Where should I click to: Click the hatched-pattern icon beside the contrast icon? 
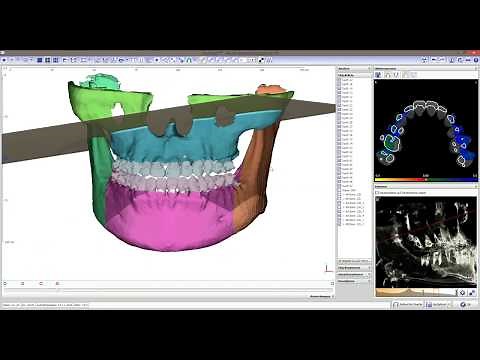click(x=269, y=60)
